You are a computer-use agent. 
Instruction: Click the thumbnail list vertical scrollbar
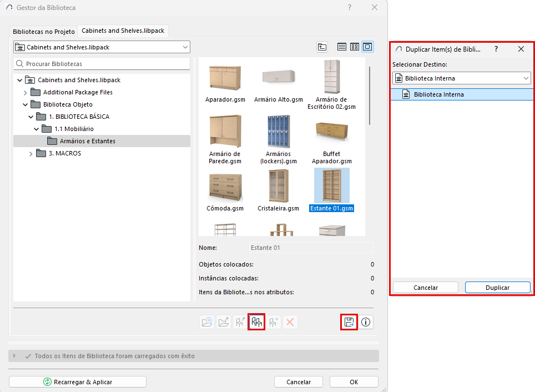(370, 96)
